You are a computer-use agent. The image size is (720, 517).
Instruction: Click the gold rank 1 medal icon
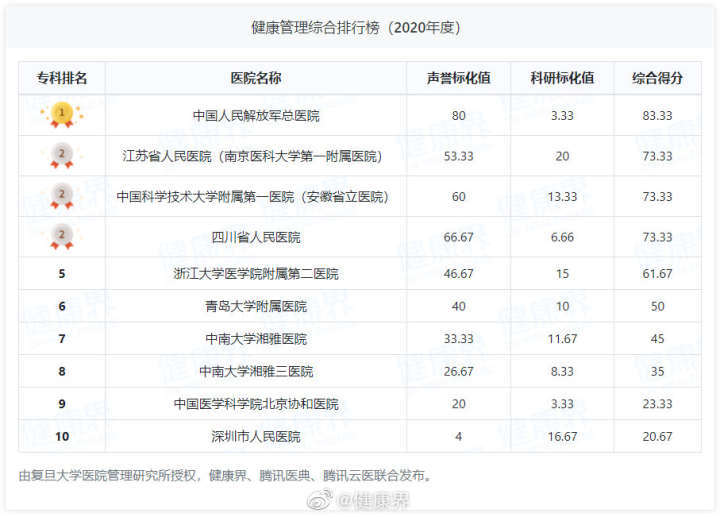pos(62,115)
